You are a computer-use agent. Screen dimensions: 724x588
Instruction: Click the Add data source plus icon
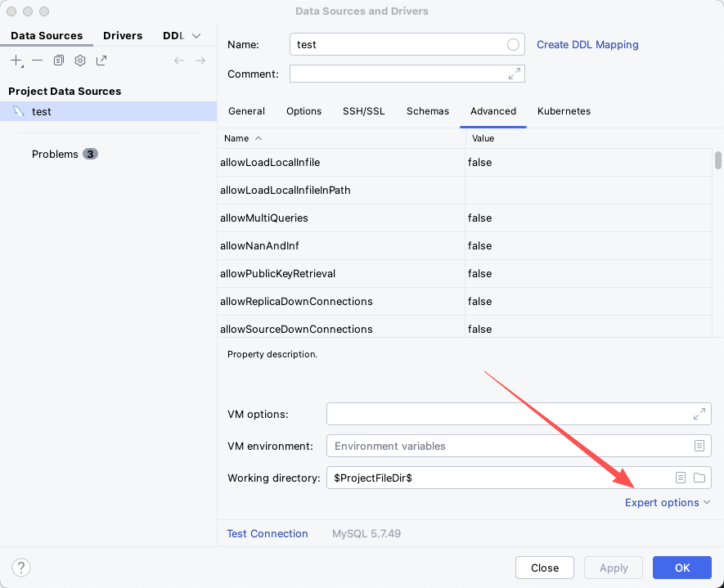[x=16, y=61]
